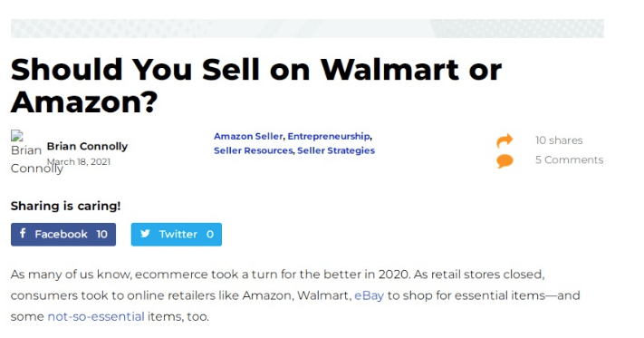
Task: Share the article via the Facebook button label
Action: pyautogui.click(x=62, y=234)
